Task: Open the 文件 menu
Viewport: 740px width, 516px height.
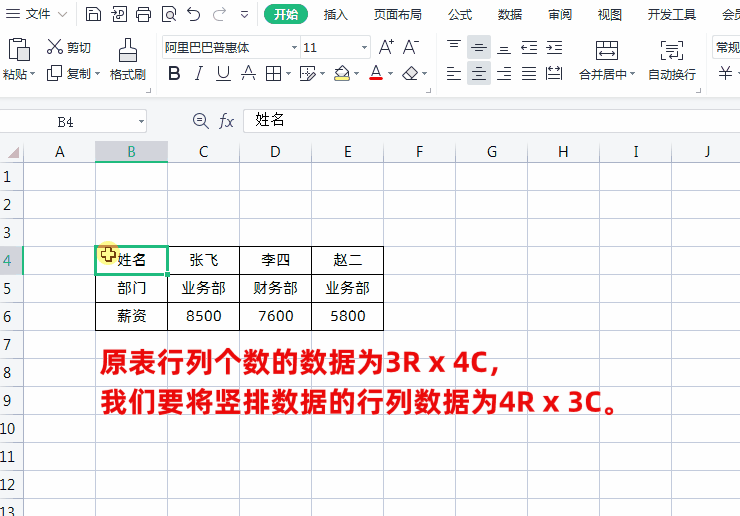Action: pyautogui.click(x=36, y=14)
